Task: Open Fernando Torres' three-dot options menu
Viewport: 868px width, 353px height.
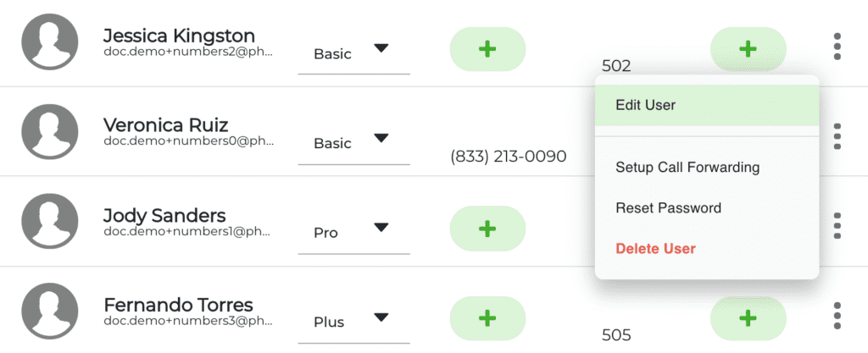Action: [x=837, y=315]
